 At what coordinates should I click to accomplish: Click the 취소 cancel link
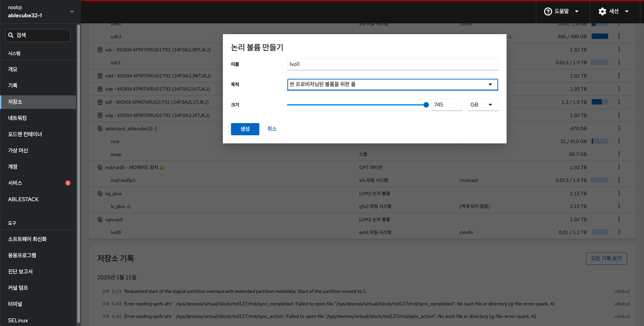click(272, 129)
